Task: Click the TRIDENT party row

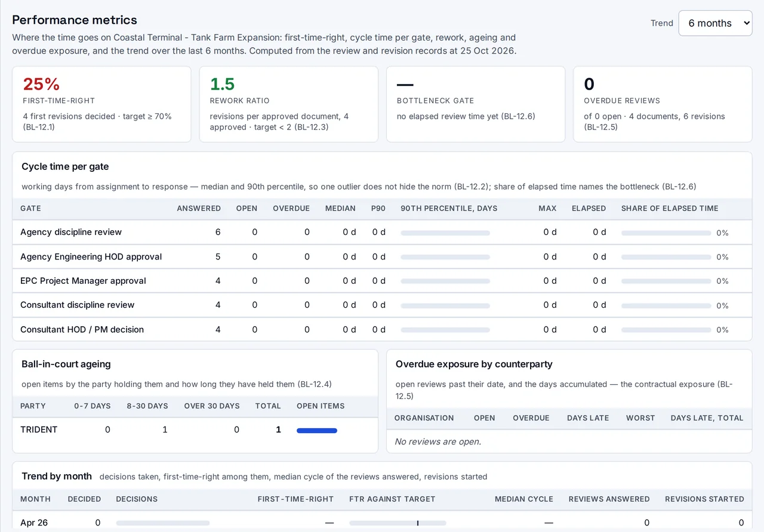Action: click(195, 429)
